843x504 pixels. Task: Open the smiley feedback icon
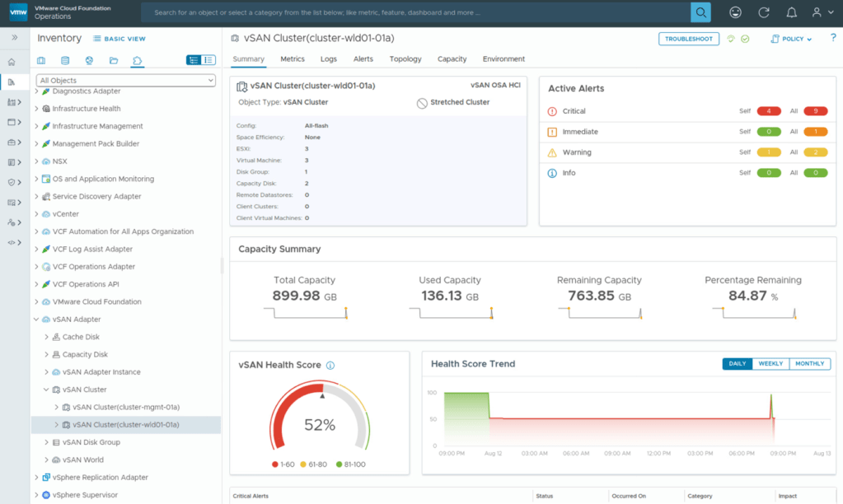coord(736,12)
